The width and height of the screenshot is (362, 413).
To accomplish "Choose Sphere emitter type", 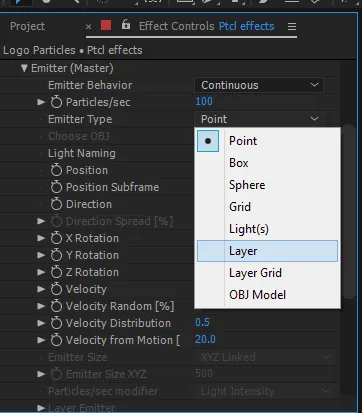I will (x=267, y=185).
